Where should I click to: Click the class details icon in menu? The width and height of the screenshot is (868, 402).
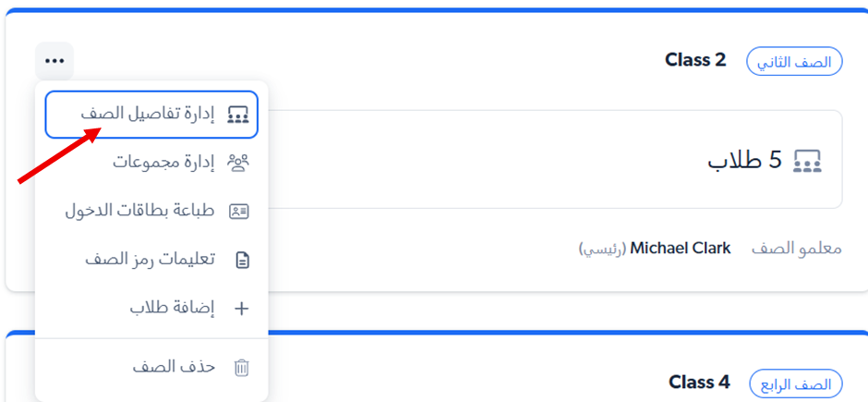(238, 115)
